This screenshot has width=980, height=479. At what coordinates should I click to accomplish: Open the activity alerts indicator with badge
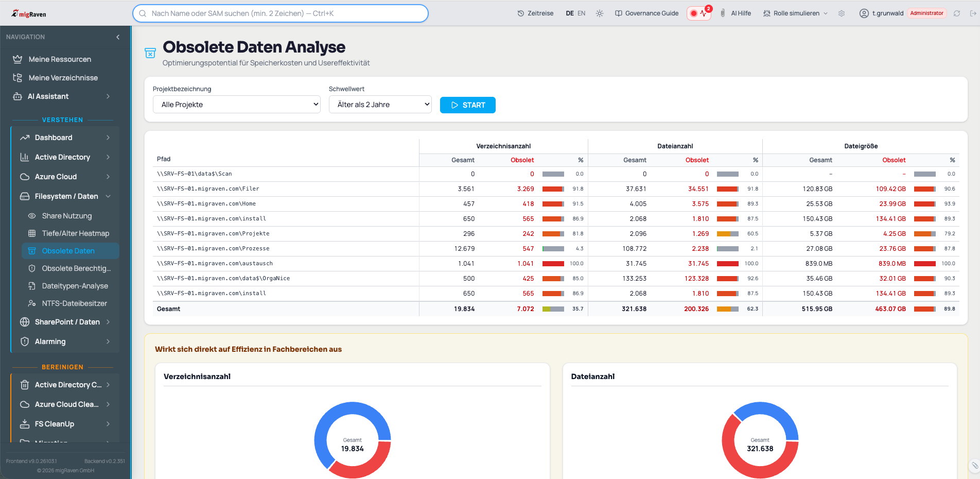(699, 13)
